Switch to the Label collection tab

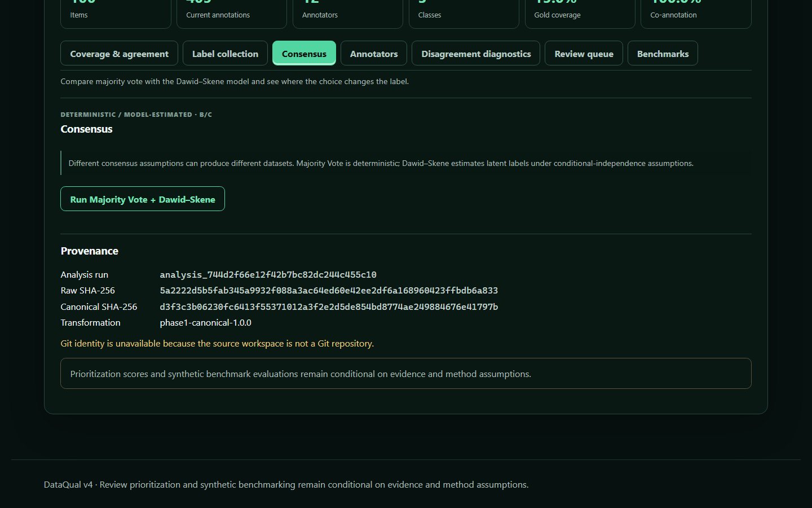pos(225,54)
